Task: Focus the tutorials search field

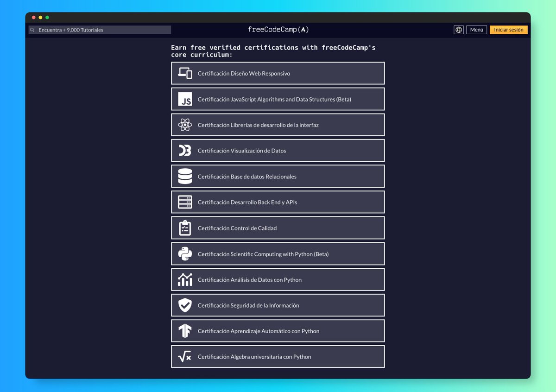Action: 100,30
